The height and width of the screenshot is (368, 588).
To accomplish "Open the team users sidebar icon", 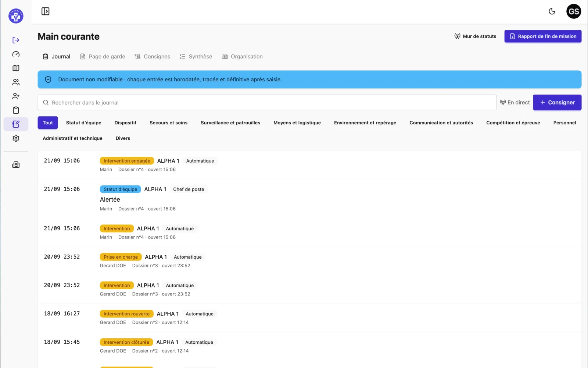I will [16, 82].
